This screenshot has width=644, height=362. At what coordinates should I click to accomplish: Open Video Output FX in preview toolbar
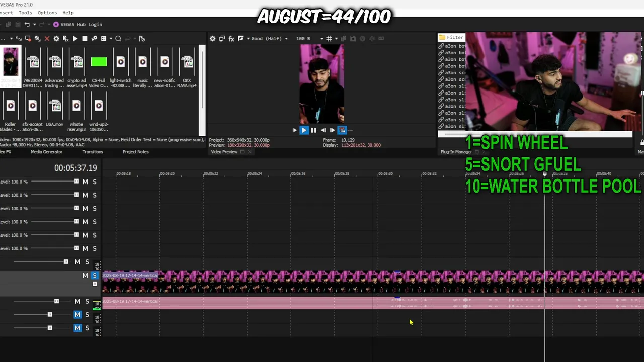[231, 38]
